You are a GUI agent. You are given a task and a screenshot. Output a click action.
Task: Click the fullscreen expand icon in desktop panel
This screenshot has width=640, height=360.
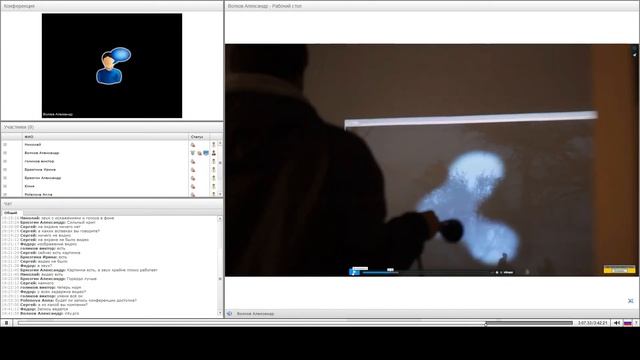(631, 301)
